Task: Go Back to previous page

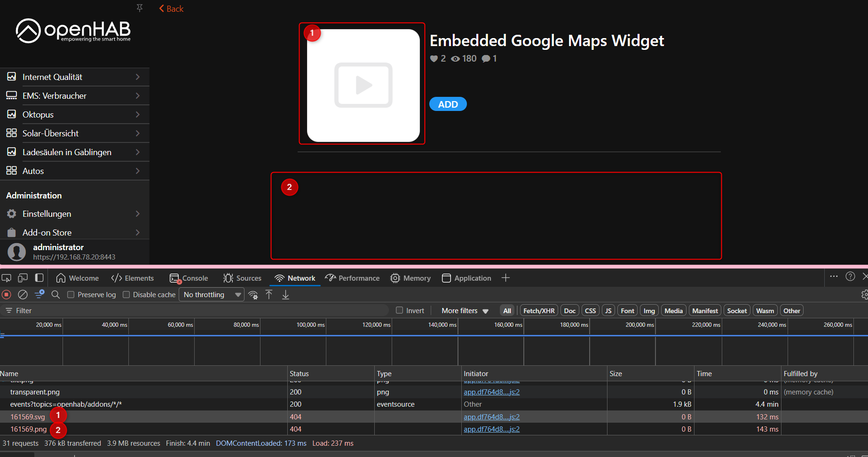Action: point(171,9)
